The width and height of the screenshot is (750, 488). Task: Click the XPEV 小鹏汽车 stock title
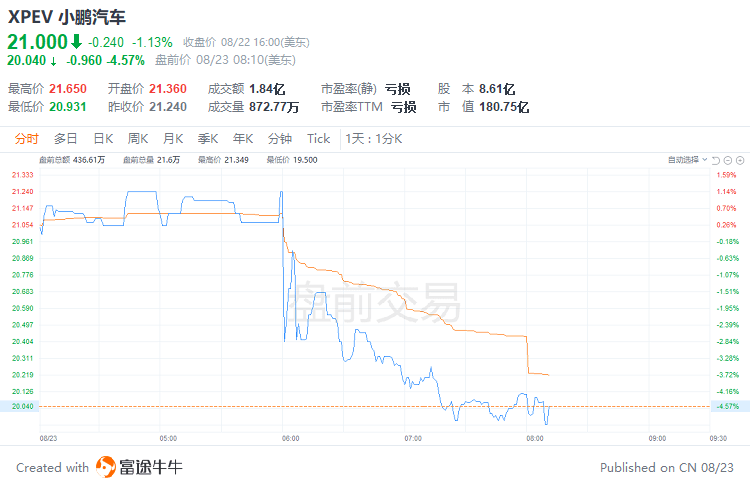[66, 17]
